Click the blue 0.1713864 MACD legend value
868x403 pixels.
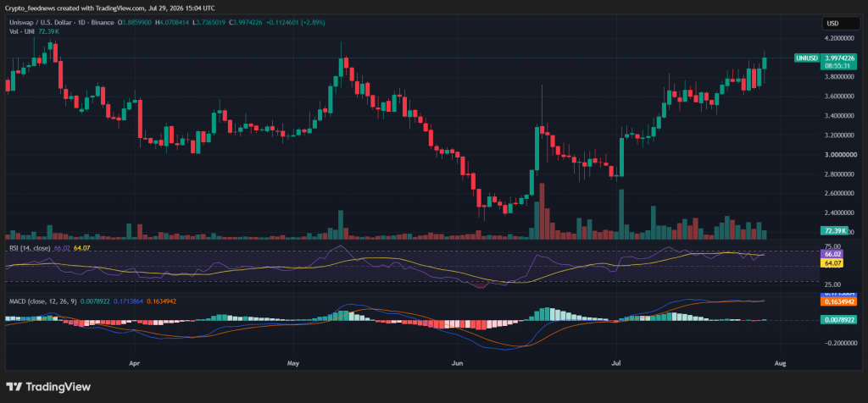128,301
